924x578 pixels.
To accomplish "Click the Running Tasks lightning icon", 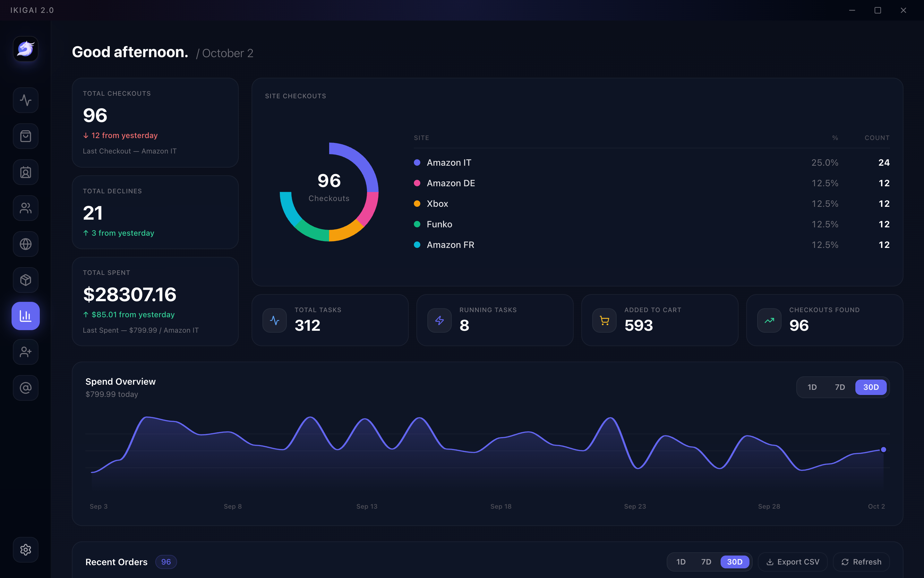I will pyautogui.click(x=440, y=320).
